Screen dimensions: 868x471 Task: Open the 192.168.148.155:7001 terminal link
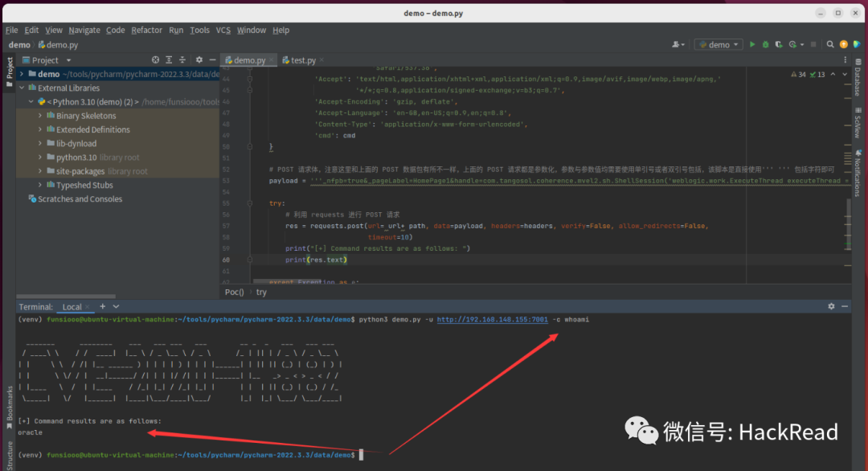[x=492, y=319]
